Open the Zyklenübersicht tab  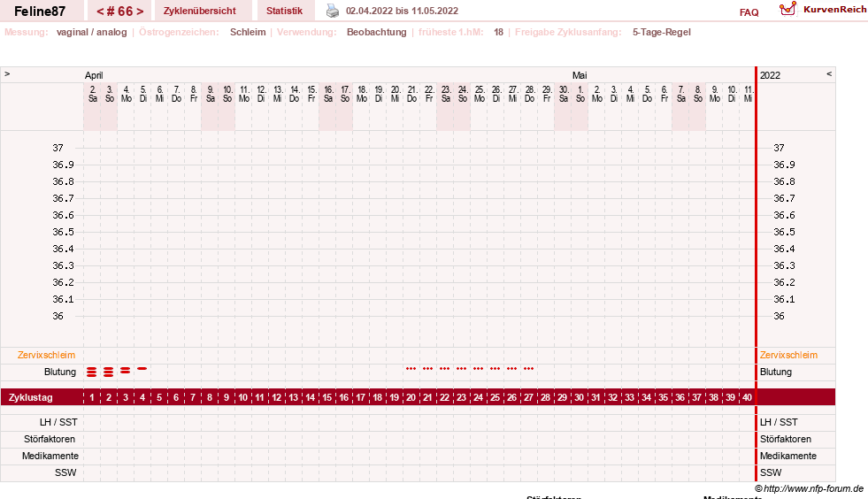click(x=200, y=11)
